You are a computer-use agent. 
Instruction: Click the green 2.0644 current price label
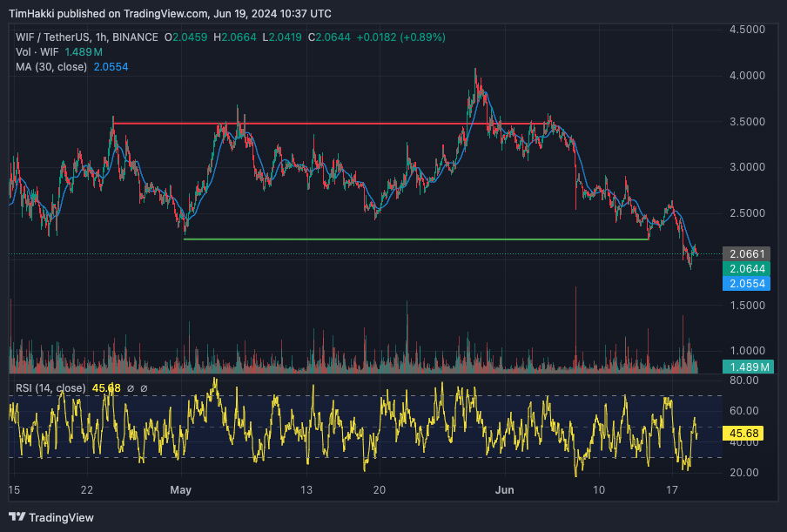click(x=747, y=269)
